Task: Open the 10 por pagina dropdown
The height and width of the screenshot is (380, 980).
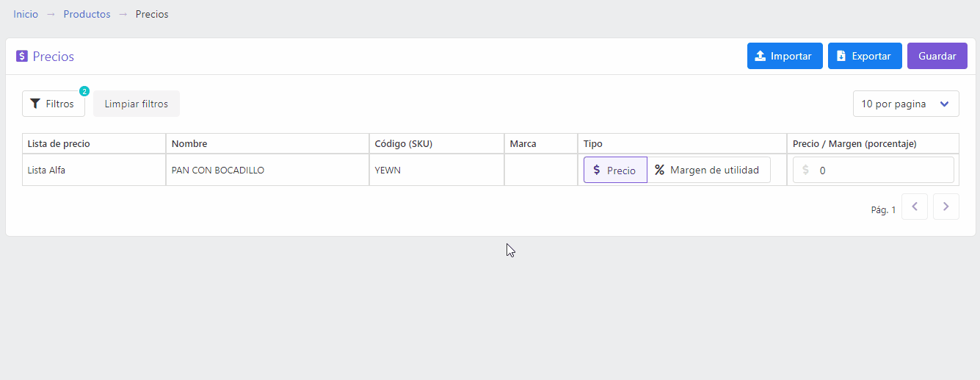Action: pos(906,104)
